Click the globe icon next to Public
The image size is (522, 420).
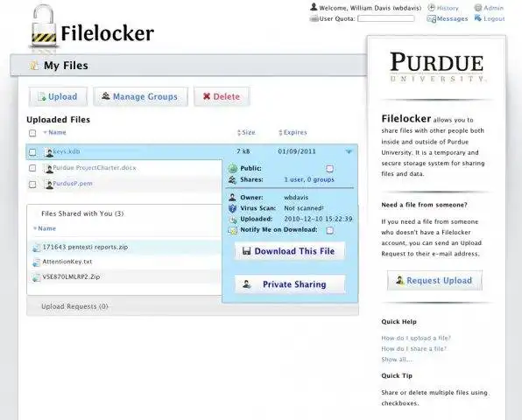tap(232, 169)
